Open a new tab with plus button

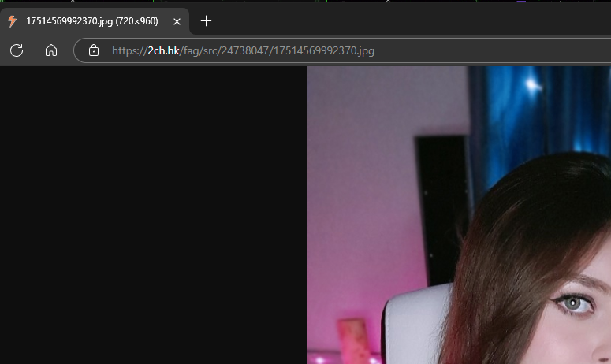click(206, 21)
